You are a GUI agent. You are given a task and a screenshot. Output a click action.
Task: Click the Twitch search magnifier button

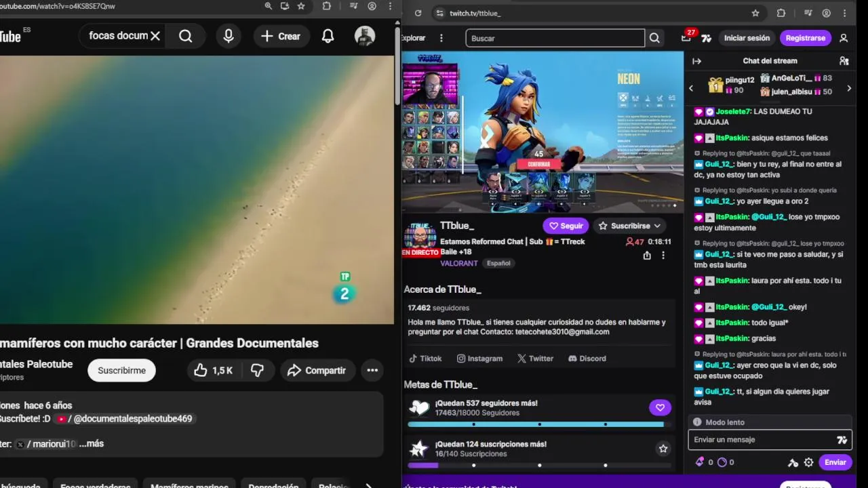coord(654,38)
